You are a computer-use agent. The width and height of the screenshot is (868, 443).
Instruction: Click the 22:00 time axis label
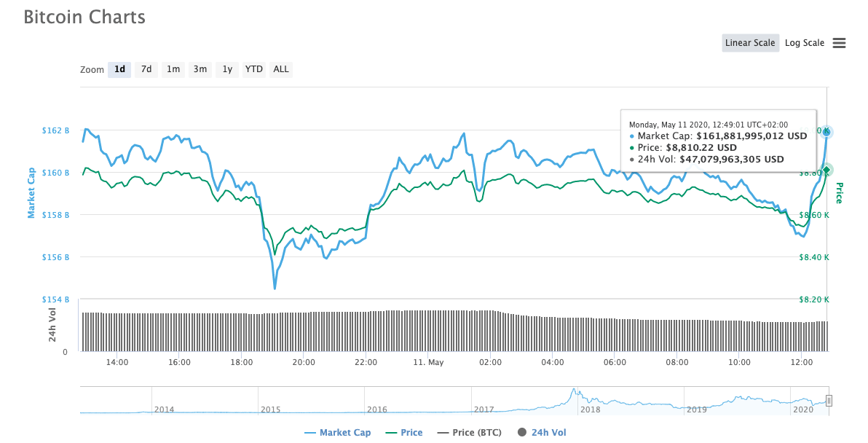[366, 362]
